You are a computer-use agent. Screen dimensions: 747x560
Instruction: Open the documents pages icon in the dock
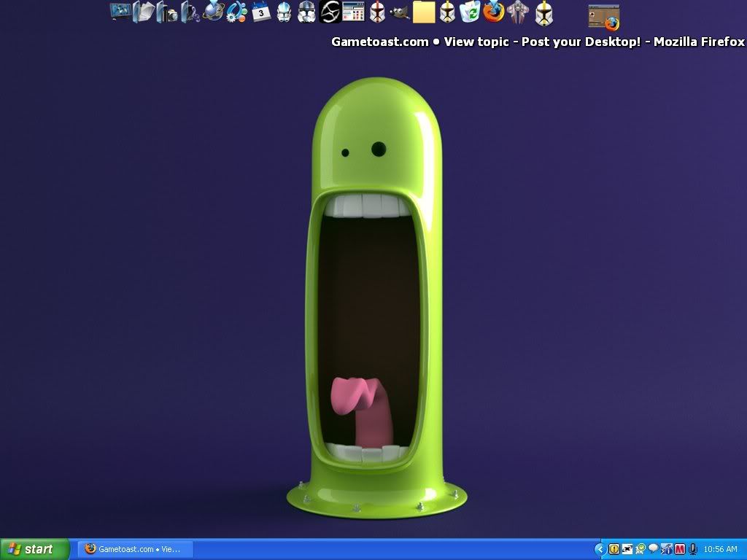(144, 12)
